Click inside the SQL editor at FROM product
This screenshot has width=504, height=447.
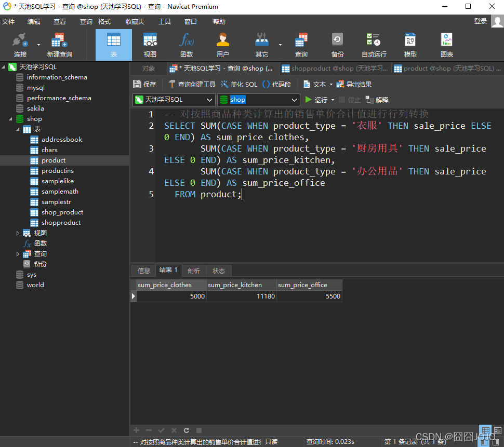tap(208, 194)
